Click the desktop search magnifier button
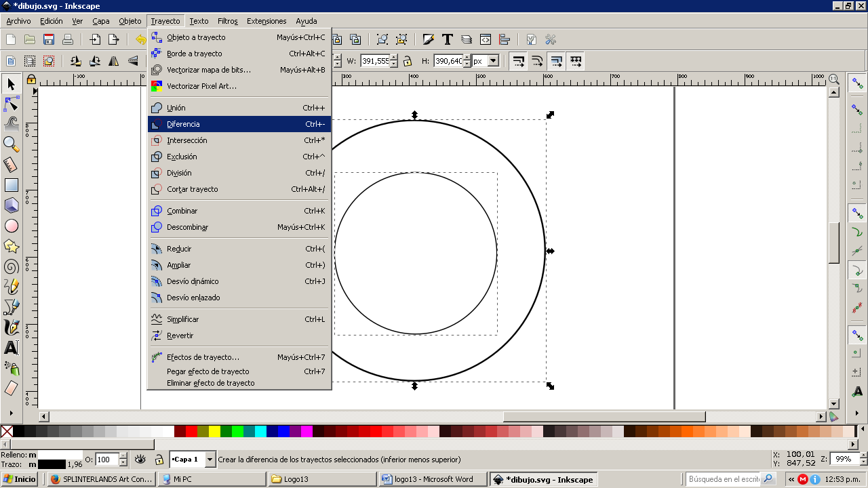 click(x=768, y=479)
